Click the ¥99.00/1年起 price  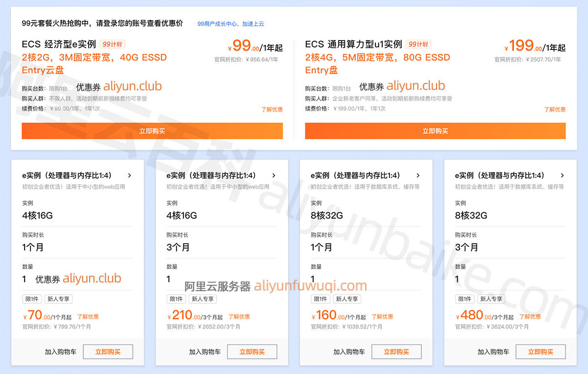255,46
